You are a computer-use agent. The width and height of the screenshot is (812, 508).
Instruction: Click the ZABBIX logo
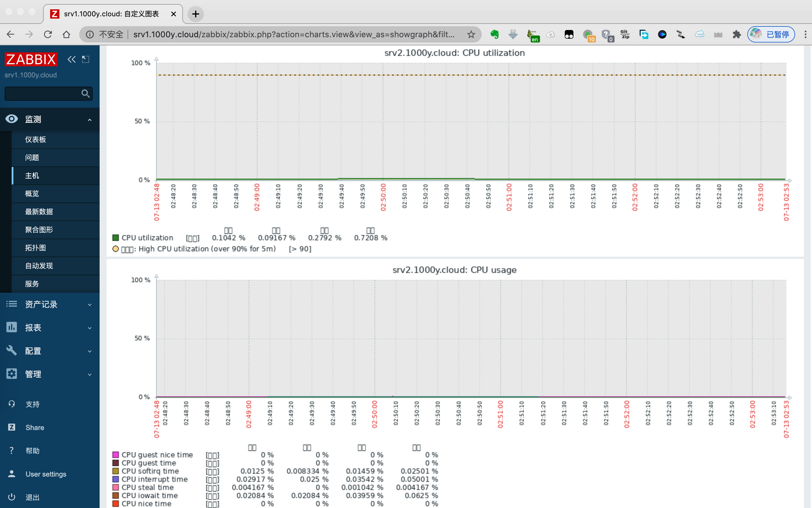coord(31,59)
